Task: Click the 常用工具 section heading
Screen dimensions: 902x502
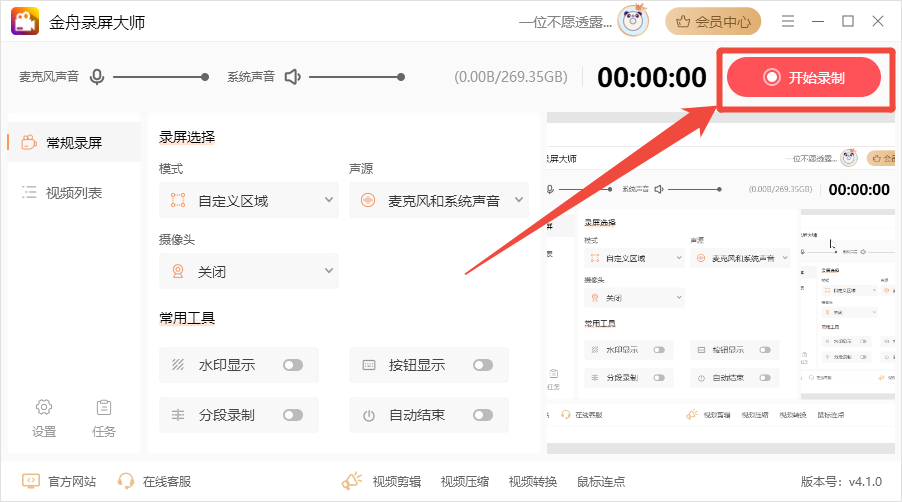Action: tap(187, 317)
